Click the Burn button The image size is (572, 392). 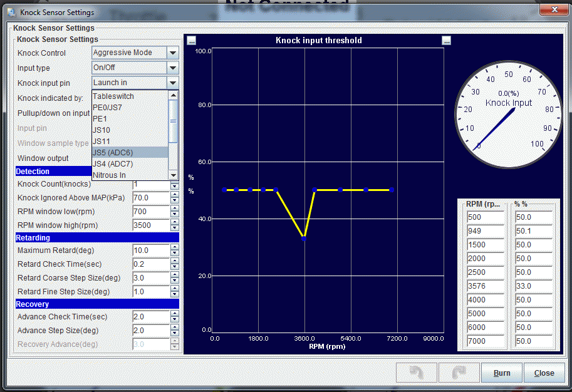(502, 373)
